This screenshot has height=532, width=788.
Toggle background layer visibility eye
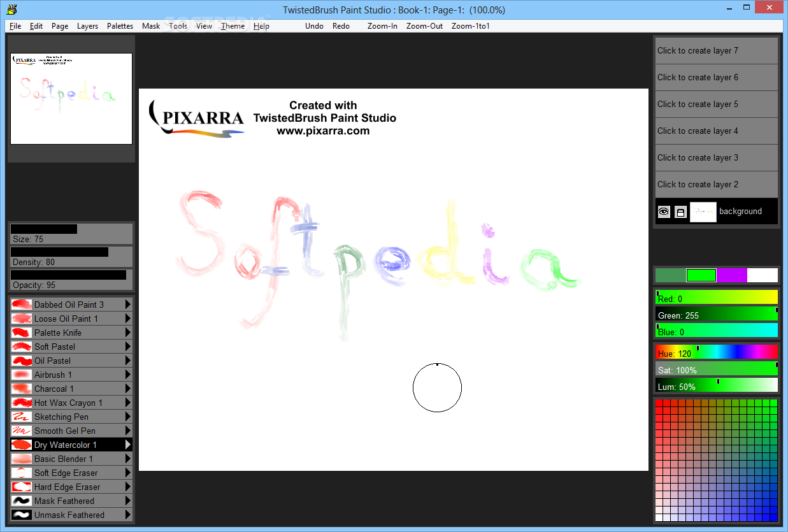pyautogui.click(x=664, y=212)
